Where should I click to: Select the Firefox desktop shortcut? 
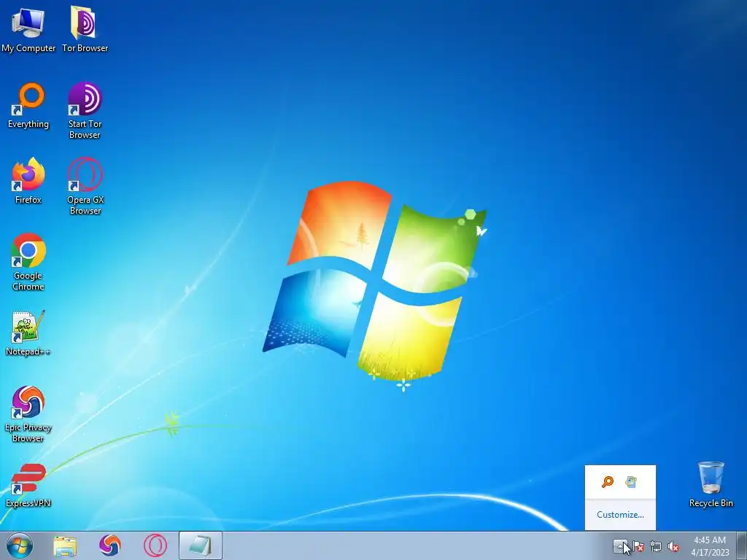(28, 181)
